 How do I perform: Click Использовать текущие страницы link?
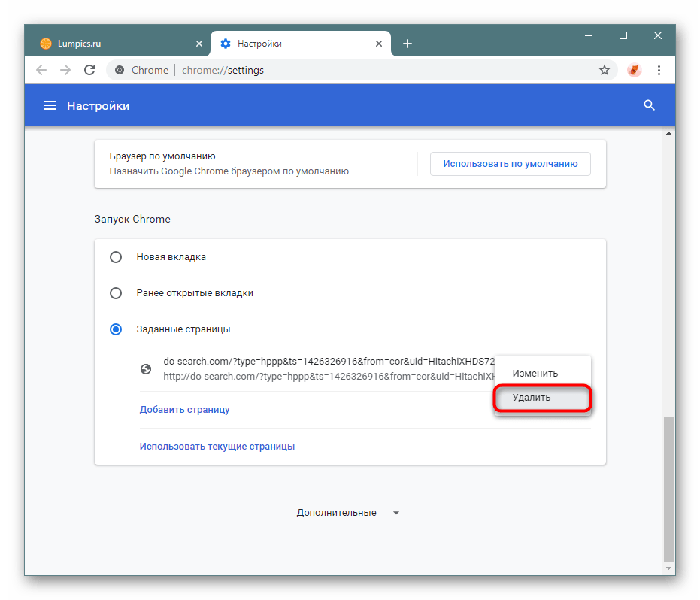pos(217,447)
